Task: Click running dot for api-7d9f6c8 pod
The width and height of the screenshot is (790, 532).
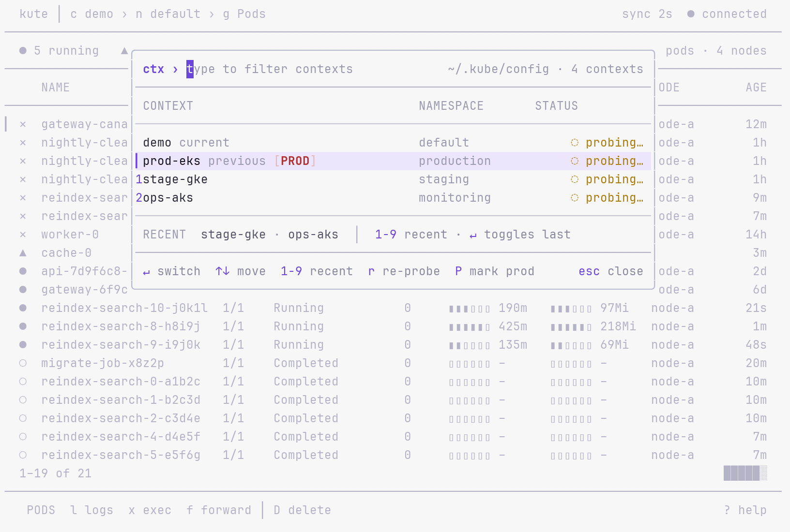Action: 23,271
